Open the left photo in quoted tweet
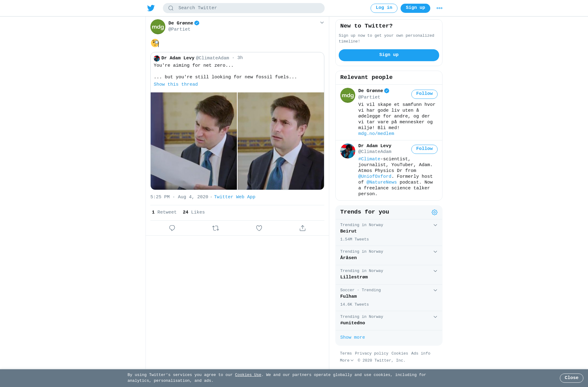This screenshot has height=387, width=588. pyautogui.click(x=194, y=141)
